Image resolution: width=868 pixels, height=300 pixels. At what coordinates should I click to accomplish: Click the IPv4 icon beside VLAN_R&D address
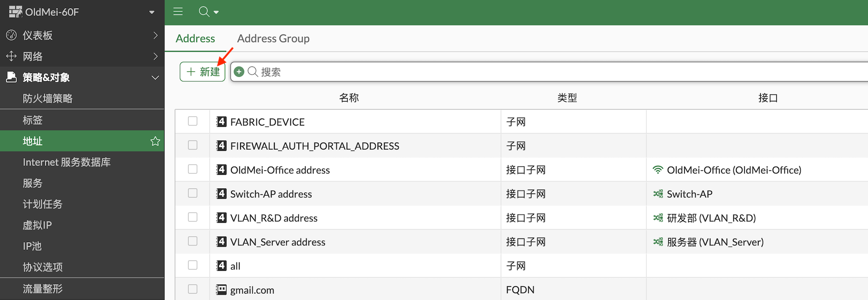pyautogui.click(x=221, y=217)
